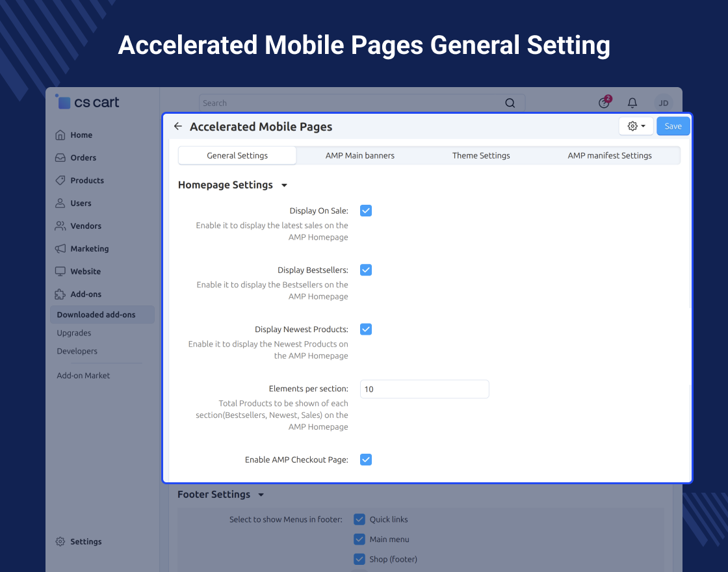Open the Settings label in sidebar
Viewport: 728px width, 572px height.
click(86, 542)
